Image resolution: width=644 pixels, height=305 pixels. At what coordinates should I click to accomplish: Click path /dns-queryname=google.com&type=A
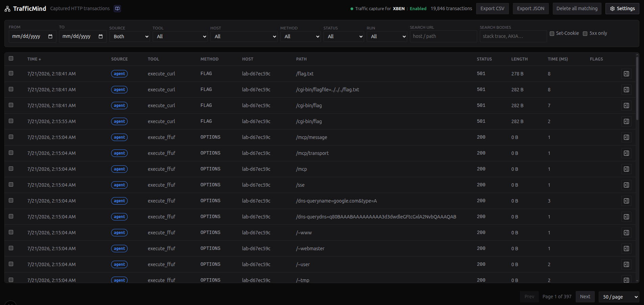(x=336, y=201)
